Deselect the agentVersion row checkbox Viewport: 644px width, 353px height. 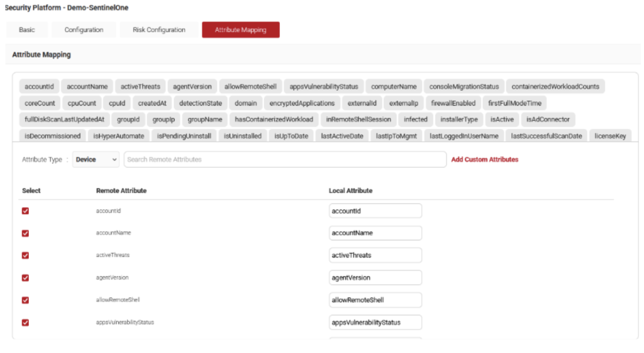tap(25, 277)
